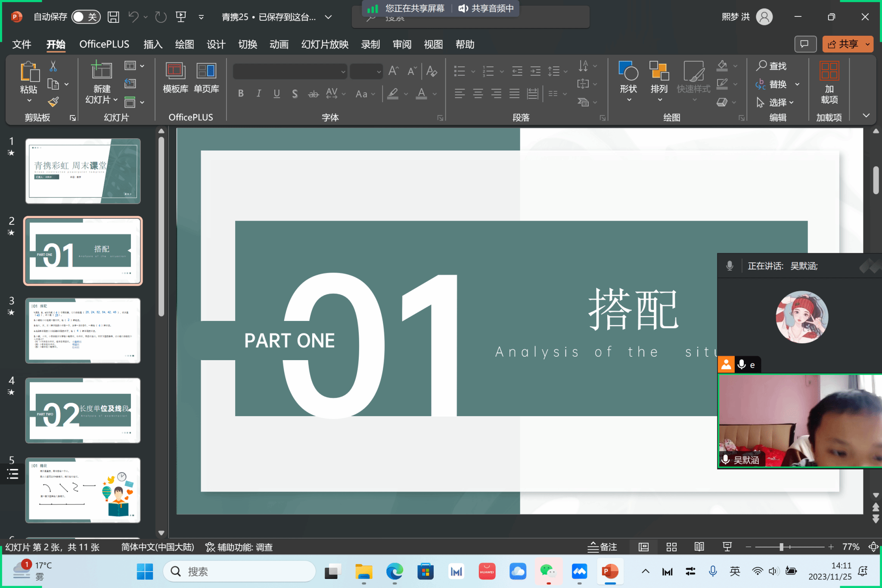Image resolution: width=882 pixels, height=588 pixels.
Task: Select slide 4 thumbnail 长度单位及线段
Action: point(83,410)
